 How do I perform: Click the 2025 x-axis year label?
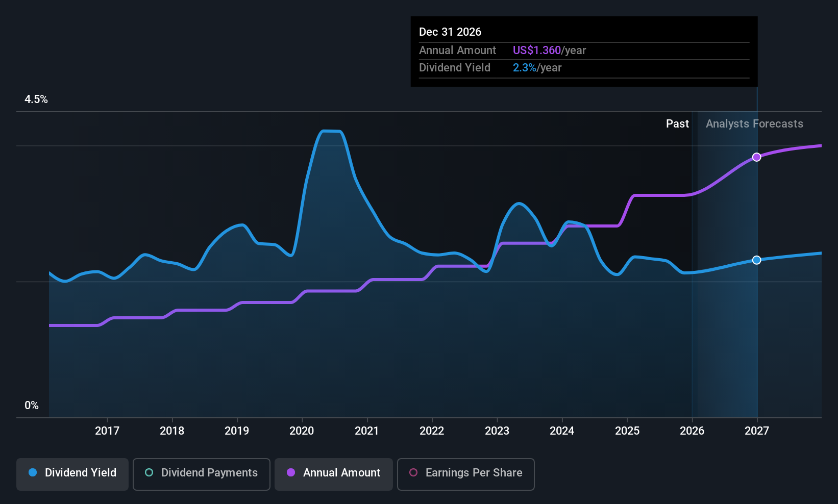click(627, 431)
